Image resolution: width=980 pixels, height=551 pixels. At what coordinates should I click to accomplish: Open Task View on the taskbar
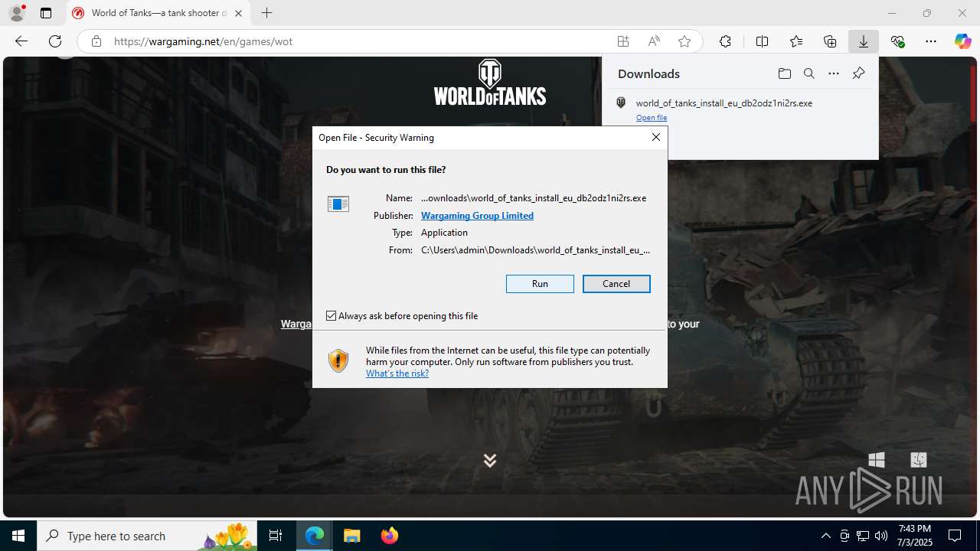(276, 536)
